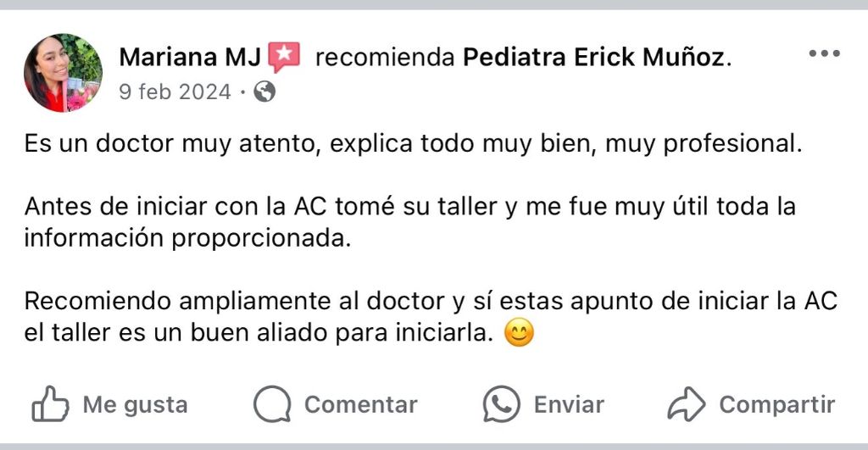Click the Mariana MJ author name
Image resolution: width=868 pixels, height=450 pixels.
(190, 57)
